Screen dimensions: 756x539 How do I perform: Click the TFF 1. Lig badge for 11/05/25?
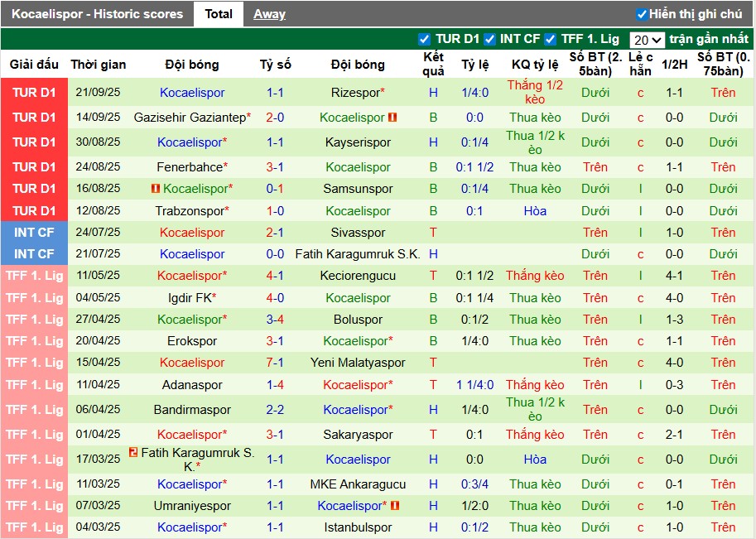click(x=34, y=276)
